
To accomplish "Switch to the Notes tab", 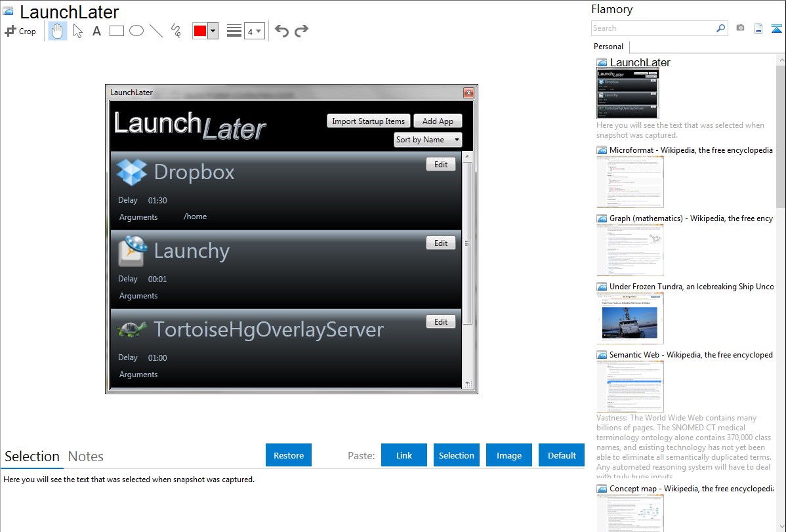I will pos(86,457).
